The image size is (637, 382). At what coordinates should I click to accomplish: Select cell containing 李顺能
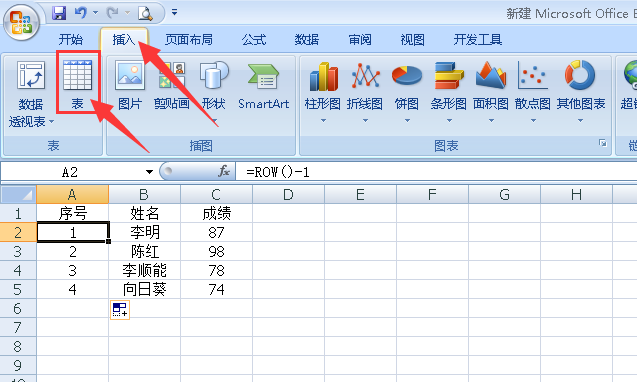pyautogui.click(x=144, y=270)
